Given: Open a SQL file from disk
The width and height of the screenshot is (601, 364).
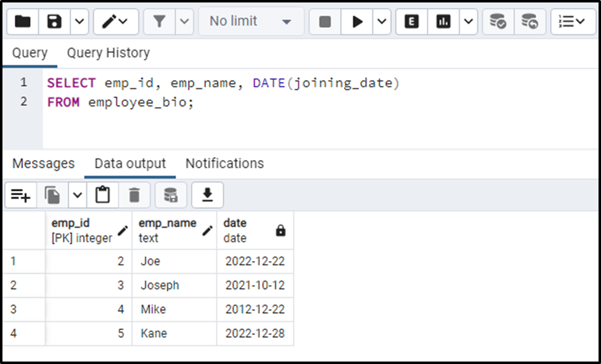Looking at the screenshot, I should (x=22, y=20).
